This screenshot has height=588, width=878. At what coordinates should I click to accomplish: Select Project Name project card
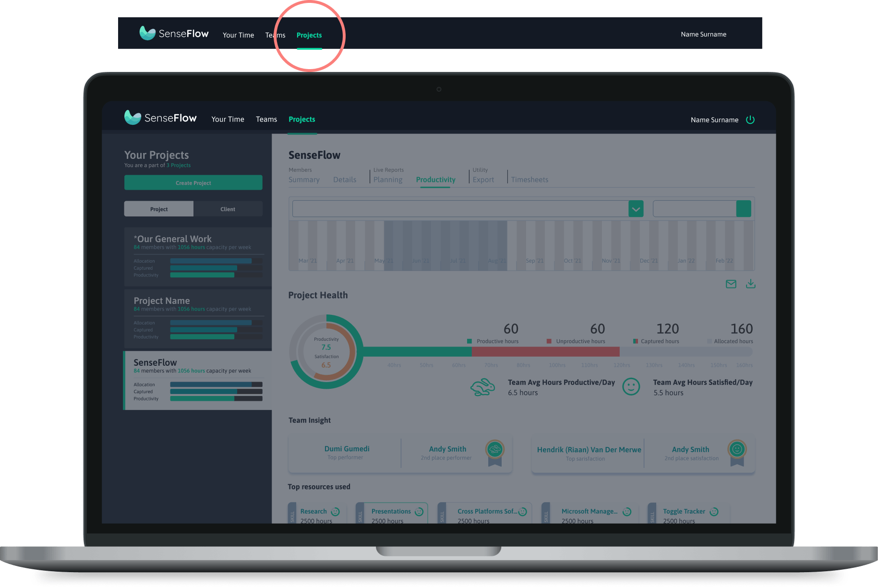pyautogui.click(x=198, y=319)
